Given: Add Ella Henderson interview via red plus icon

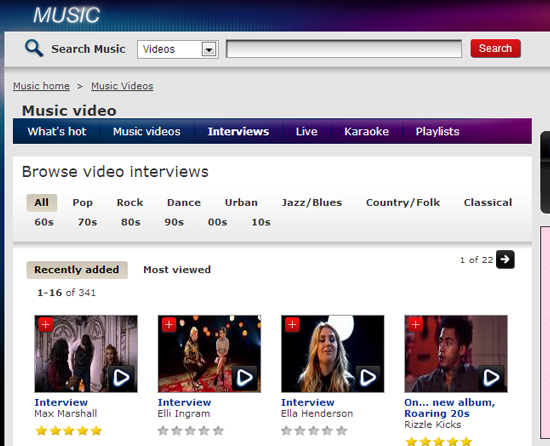Looking at the screenshot, I should click(x=293, y=325).
